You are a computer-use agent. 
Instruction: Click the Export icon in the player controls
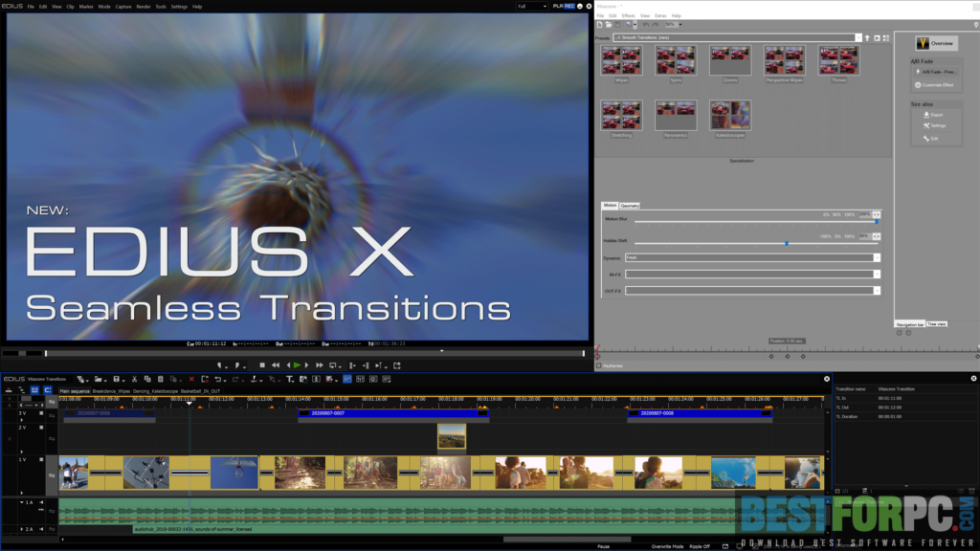[x=397, y=365]
